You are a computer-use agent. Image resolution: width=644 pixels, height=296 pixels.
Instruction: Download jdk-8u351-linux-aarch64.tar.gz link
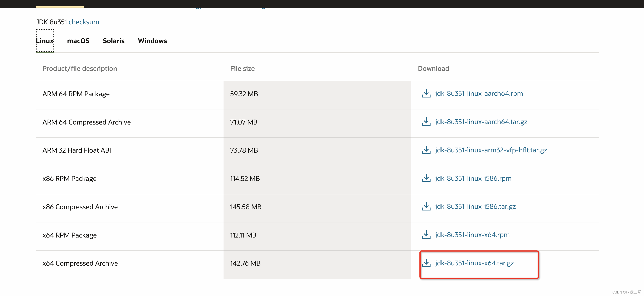pos(481,122)
